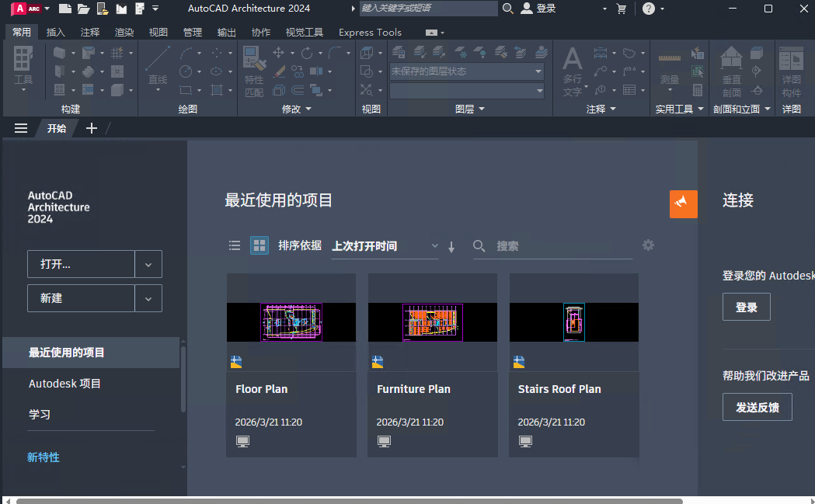
Task: Click the Rotate tool icon in Modify panel
Action: tap(307, 53)
